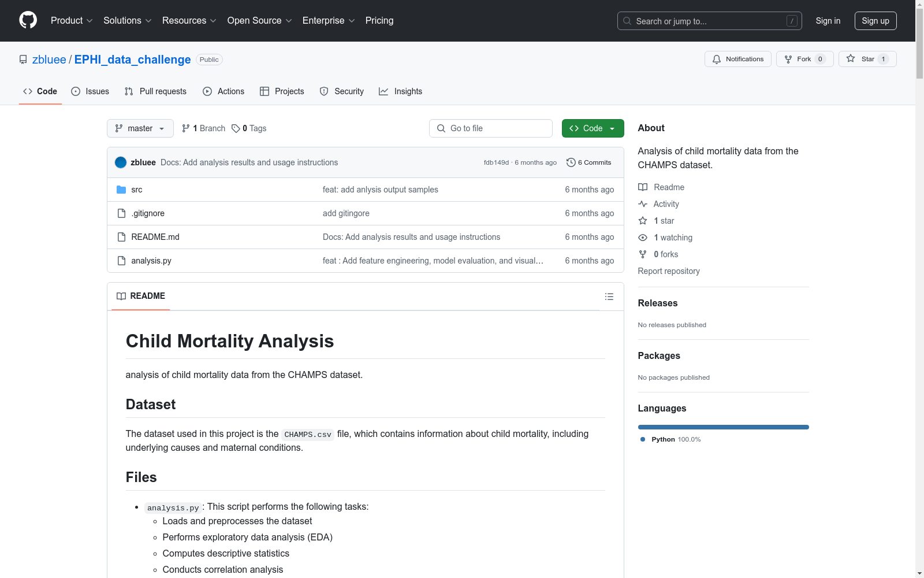View the 1 Branch link
This screenshot has height=578, width=924.
(203, 128)
